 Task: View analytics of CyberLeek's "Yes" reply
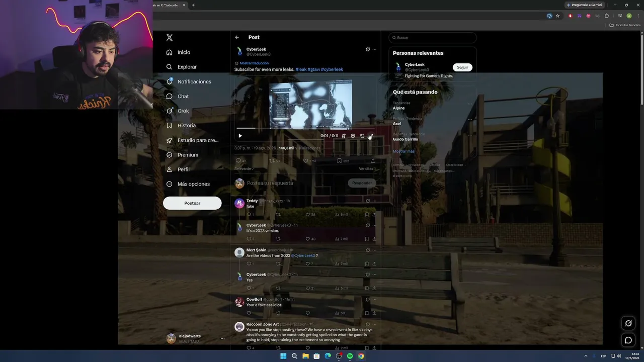(x=342, y=289)
